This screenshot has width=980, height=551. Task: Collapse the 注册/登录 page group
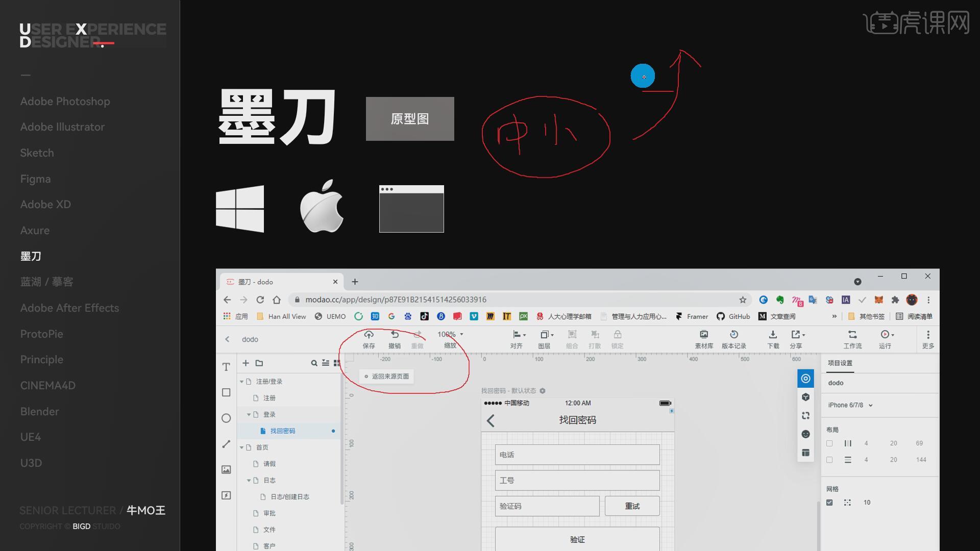[242, 382]
